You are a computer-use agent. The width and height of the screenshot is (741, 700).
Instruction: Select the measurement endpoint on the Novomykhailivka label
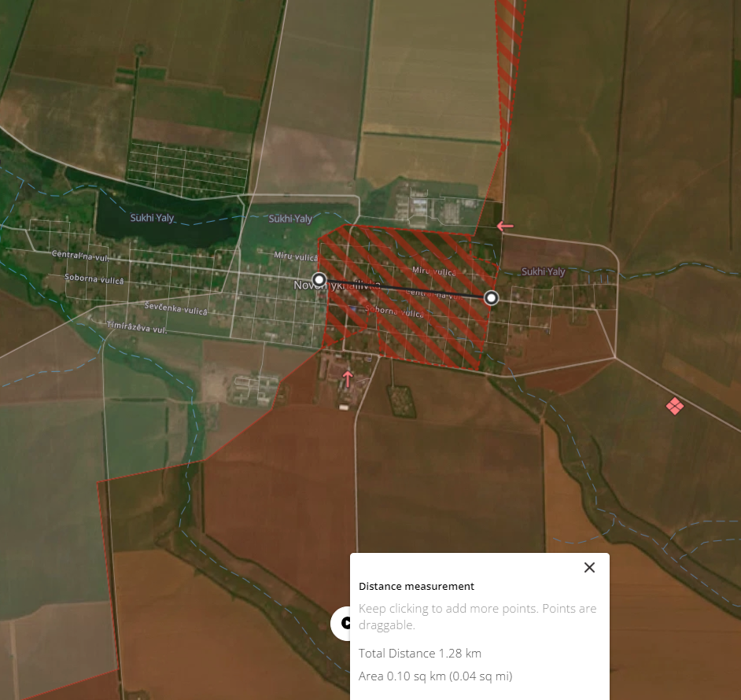[319, 279]
